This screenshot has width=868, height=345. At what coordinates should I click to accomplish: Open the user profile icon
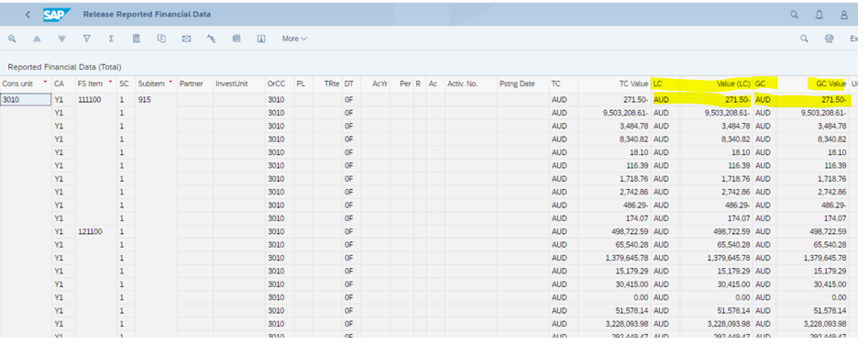(x=843, y=15)
